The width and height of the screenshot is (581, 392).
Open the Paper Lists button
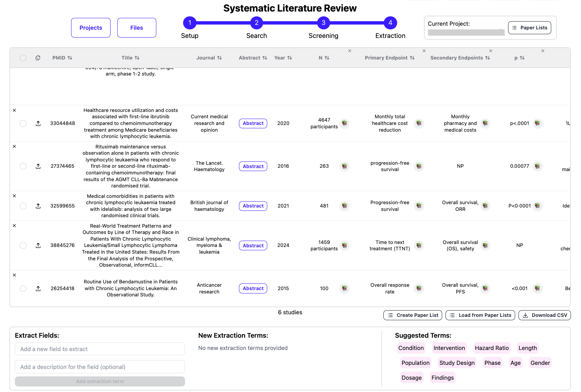pyautogui.click(x=529, y=28)
